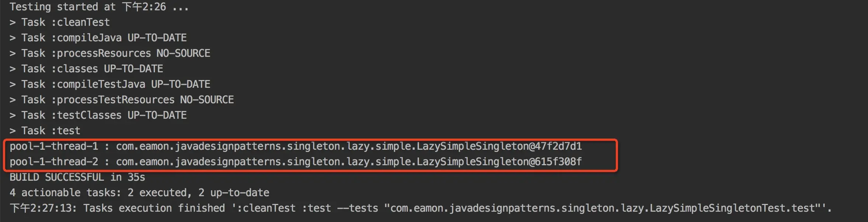Click the UP-TO-DATE text after compileJava
The width and height of the screenshot is (868, 222).
(157, 38)
